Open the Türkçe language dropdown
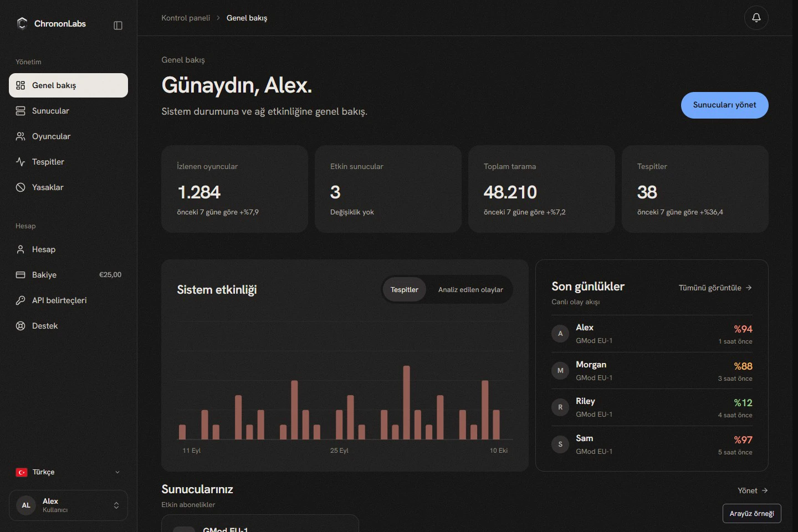The width and height of the screenshot is (798, 532). [x=68, y=472]
